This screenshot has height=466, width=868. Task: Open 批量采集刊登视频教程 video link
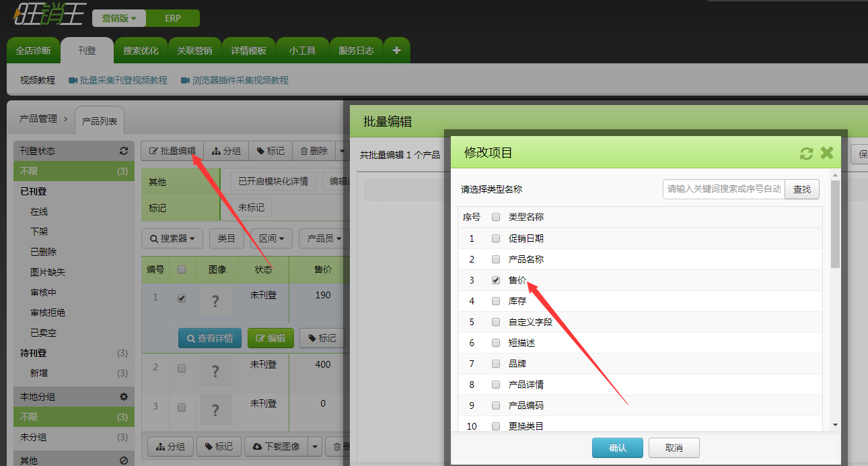[x=118, y=80]
